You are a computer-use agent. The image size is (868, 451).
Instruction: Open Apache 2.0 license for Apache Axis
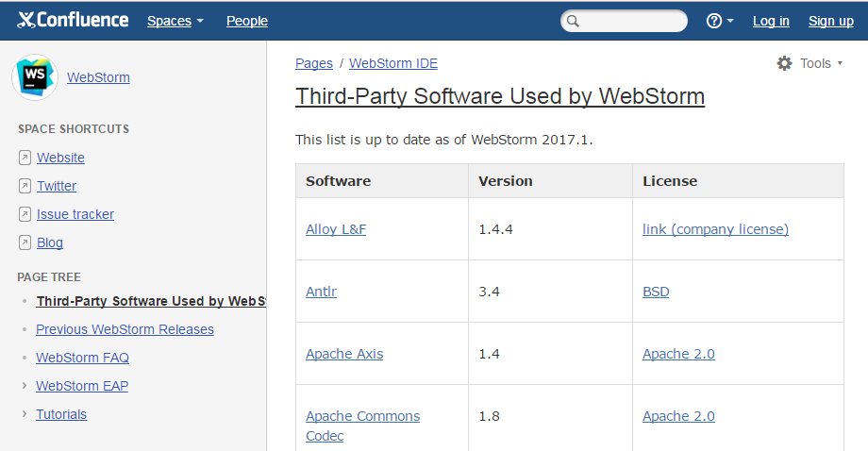pos(678,354)
